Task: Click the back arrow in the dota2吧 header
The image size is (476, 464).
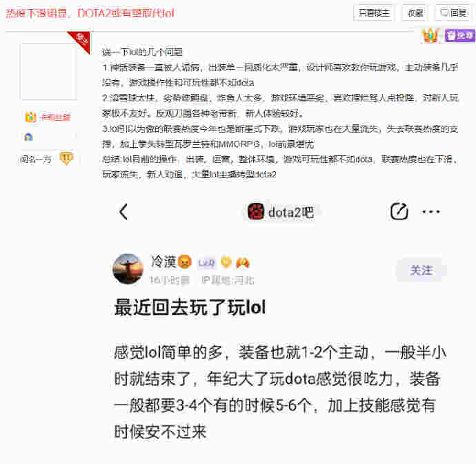Action: tap(123, 212)
